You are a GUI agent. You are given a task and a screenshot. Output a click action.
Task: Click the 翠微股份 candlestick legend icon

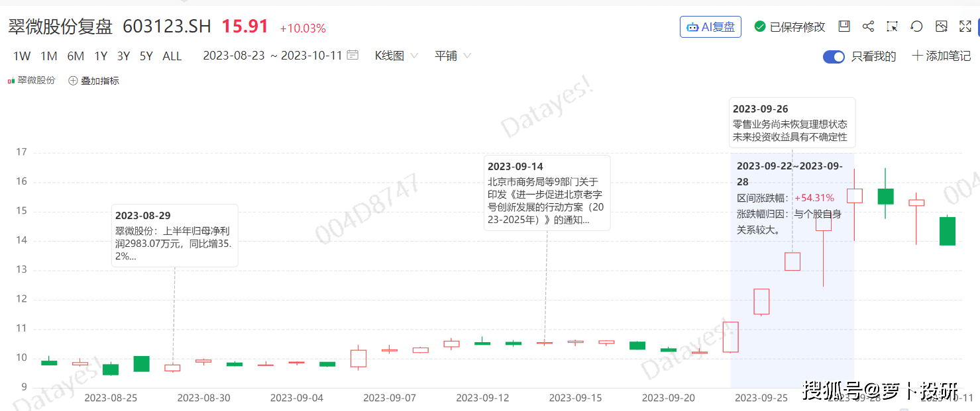(x=11, y=81)
